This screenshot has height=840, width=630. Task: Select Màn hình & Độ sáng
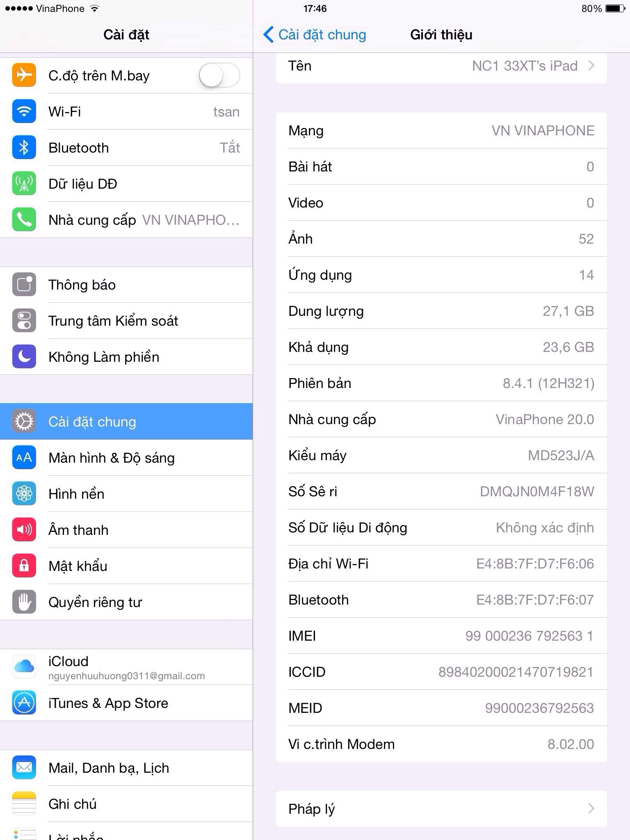pos(126,458)
